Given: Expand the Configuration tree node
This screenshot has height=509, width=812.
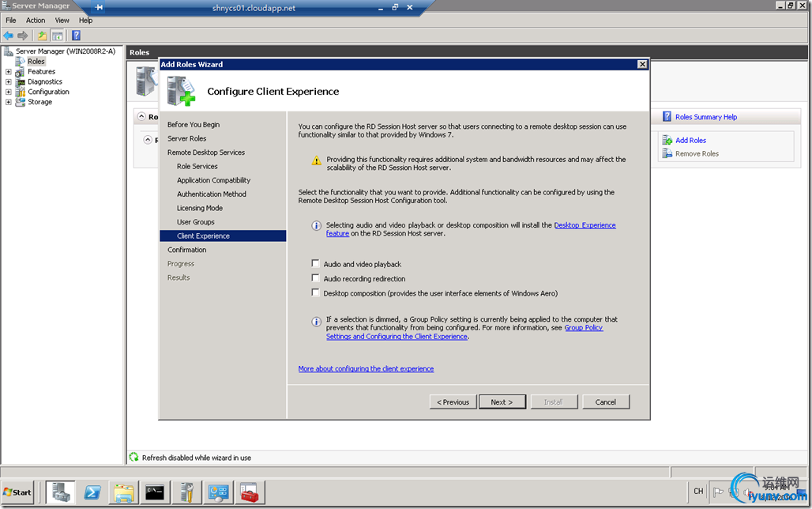Looking at the screenshot, I should 8,92.
